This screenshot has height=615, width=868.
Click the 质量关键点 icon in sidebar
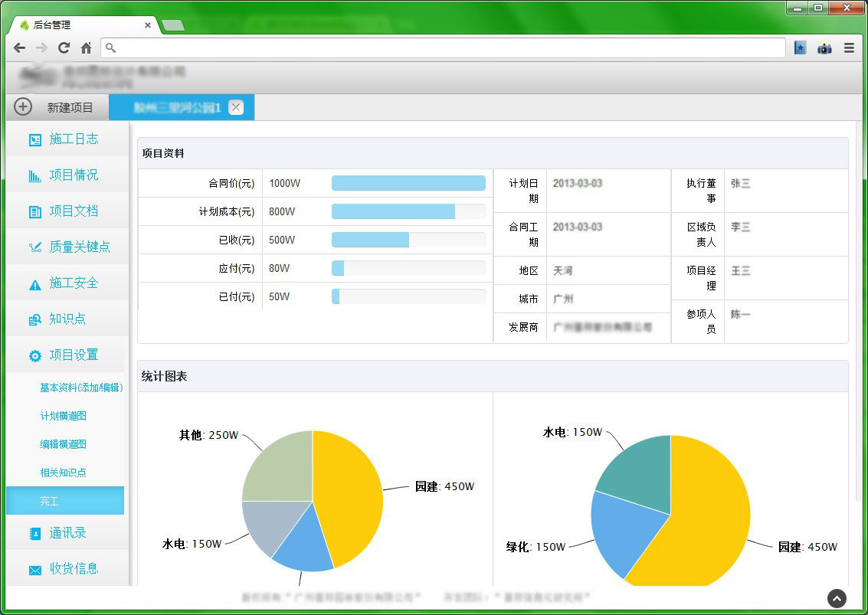[x=35, y=247]
